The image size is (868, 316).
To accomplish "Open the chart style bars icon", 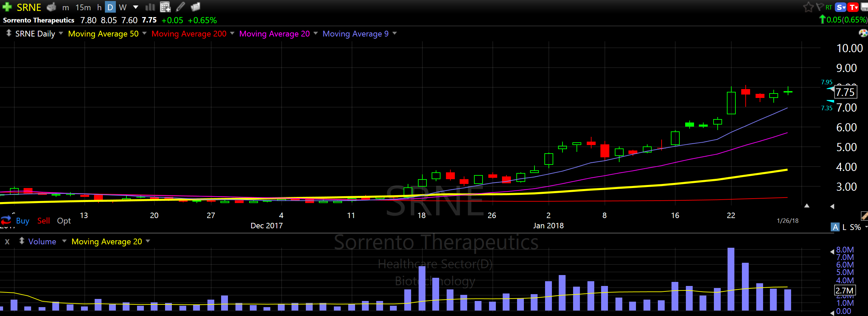I will tap(150, 7).
